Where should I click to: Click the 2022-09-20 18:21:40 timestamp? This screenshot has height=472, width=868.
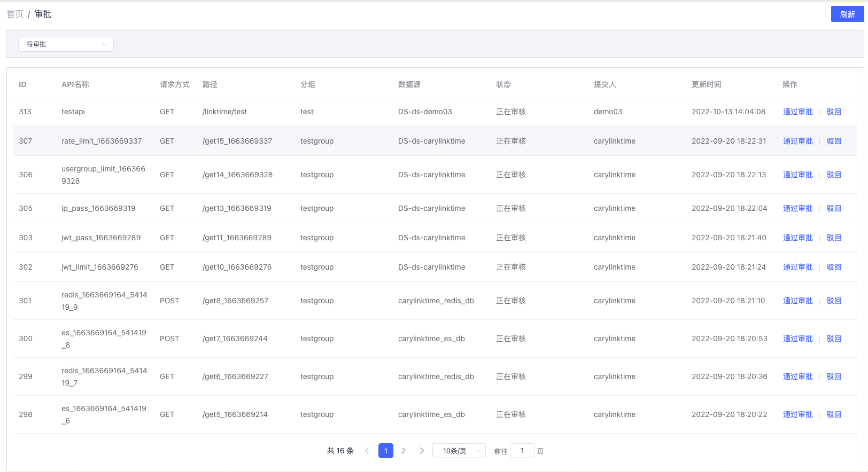tap(729, 238)
